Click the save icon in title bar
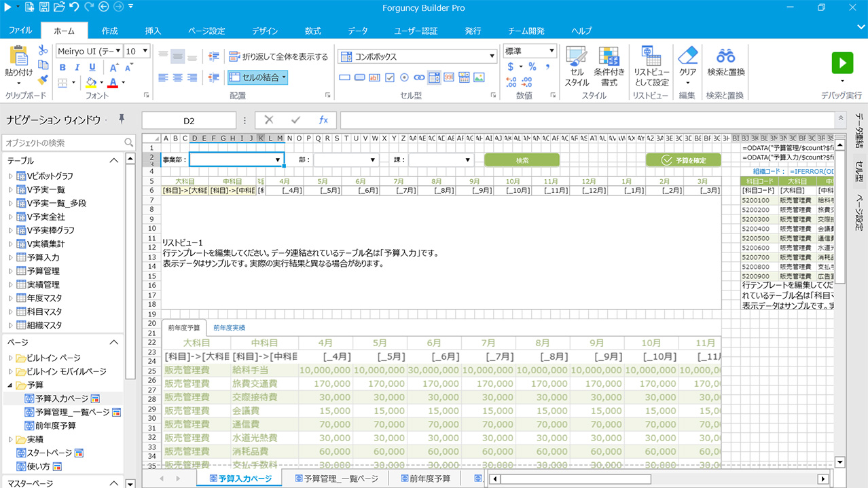Image resolution: width=868 pixels, height=488 pixels. (x=44, y=7)
